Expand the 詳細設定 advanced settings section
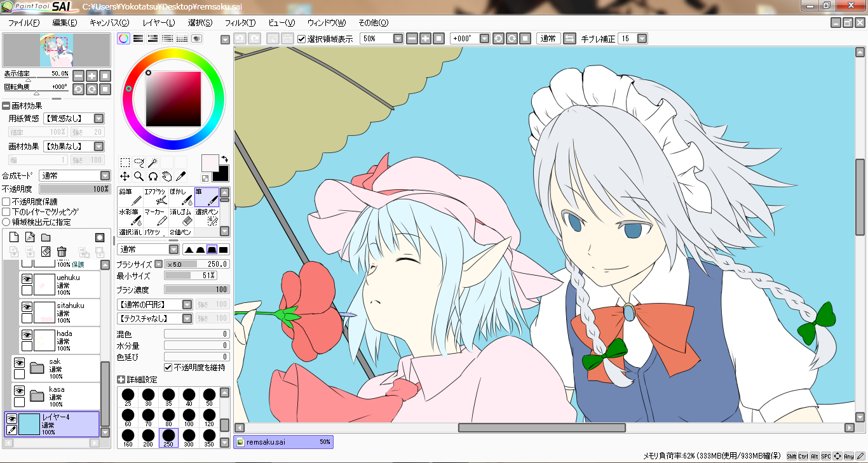 click(x=121, y=380)
